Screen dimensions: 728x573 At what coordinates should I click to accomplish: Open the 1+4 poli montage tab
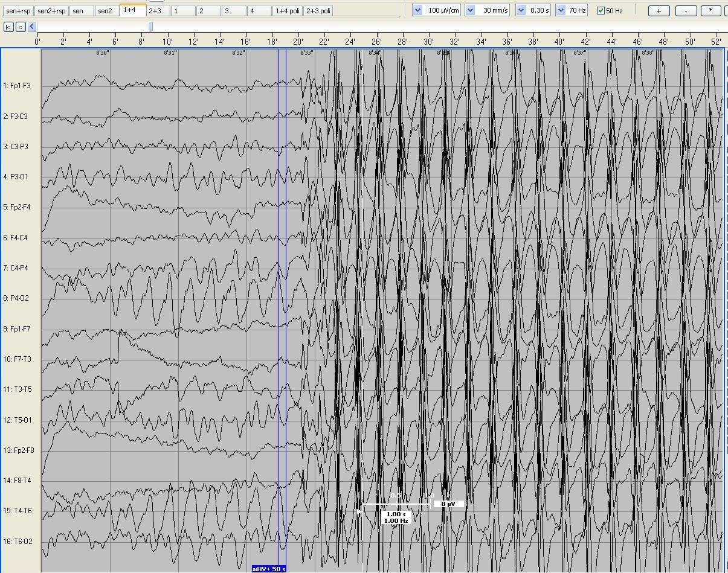[288, 11]
